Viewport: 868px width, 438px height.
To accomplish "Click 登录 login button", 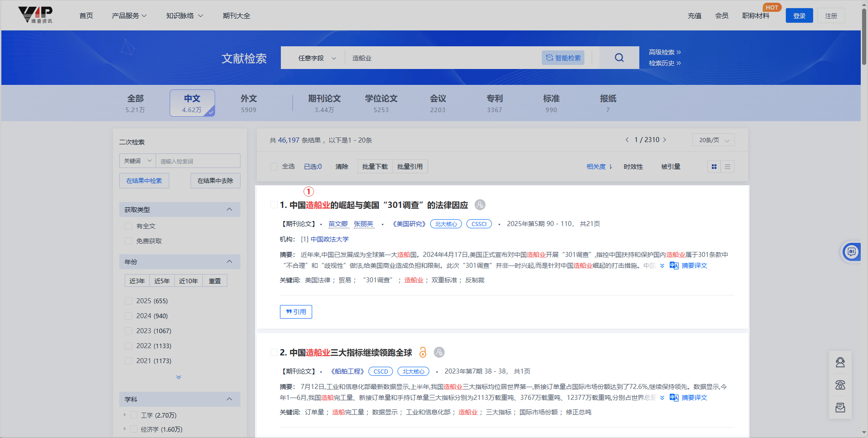I will click(x=799, y=15).
